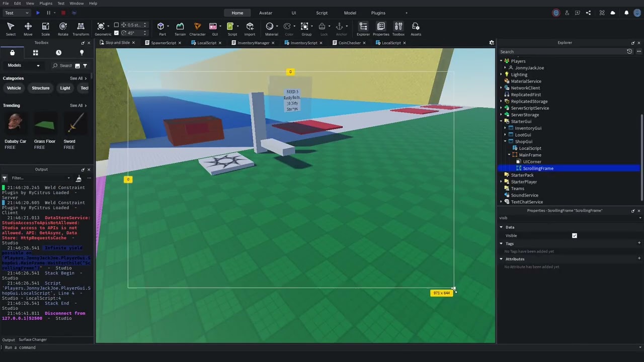Click the Share icon in top bar
This screenshot has width=644, height=362.
(x=588, y=13)
